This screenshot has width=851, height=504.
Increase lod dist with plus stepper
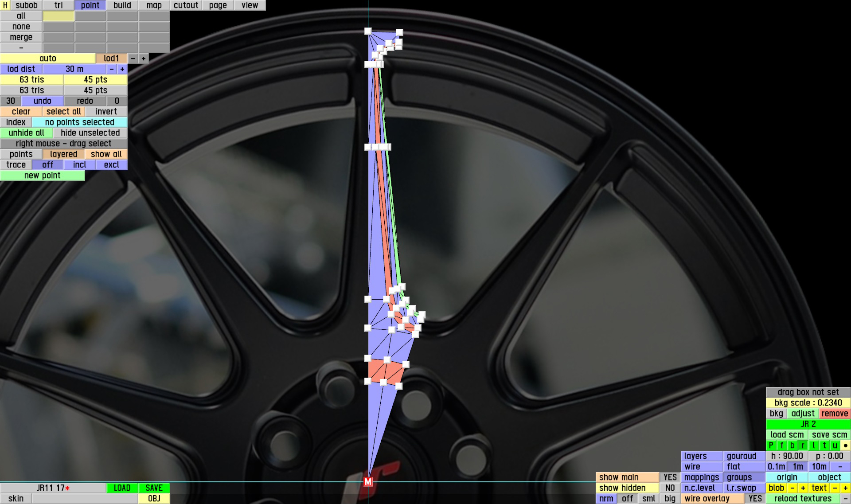[122, 69]
